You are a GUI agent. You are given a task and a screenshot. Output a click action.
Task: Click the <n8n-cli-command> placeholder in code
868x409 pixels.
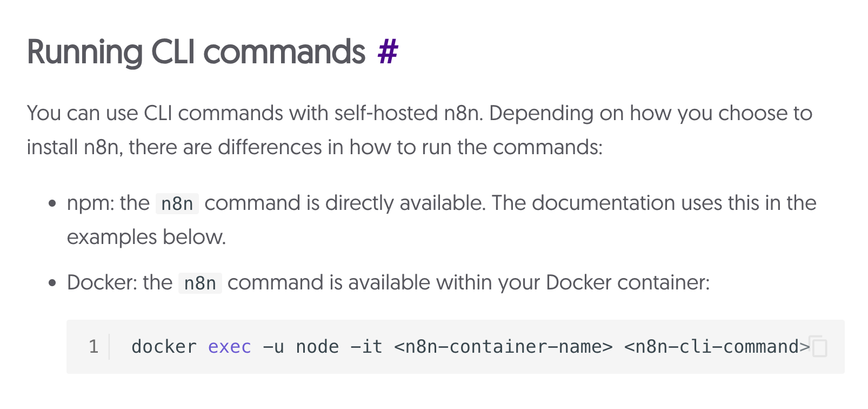coord(717,347)
